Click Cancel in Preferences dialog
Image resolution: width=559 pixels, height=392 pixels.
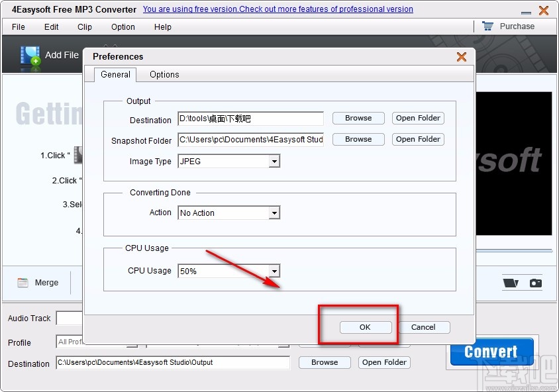pos(423,327)
